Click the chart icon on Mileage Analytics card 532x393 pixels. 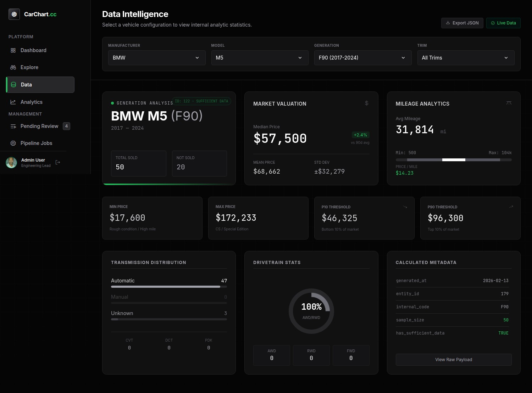click(x=509, y=103)
